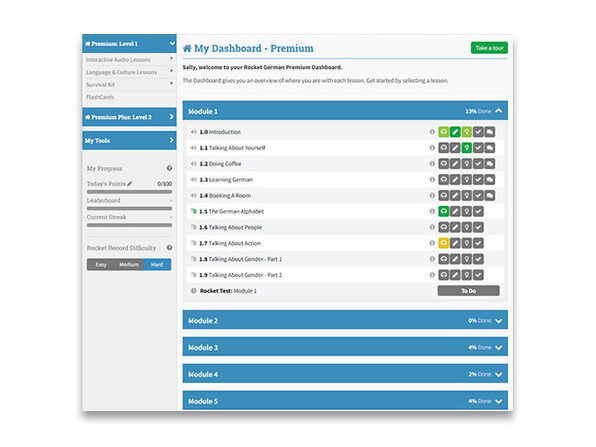Screen dimensions: 596x447
Task: Click the speech bubble icon for 1.2 Doing Coffee
Action: [490, 164]
